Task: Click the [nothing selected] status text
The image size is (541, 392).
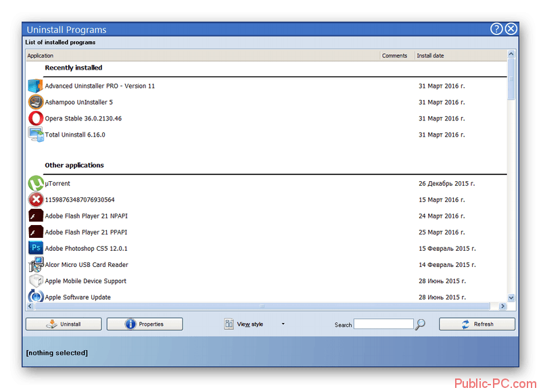Action: coord(57,353)
